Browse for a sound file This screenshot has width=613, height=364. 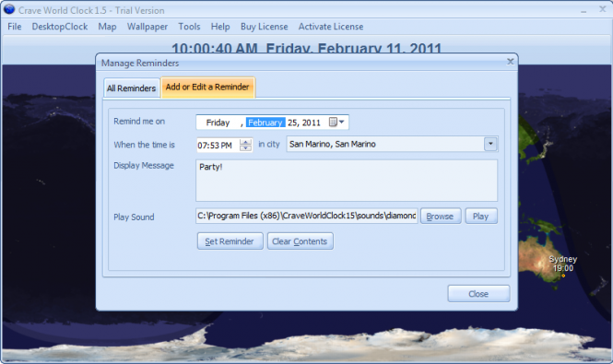(x=441, y=217)
